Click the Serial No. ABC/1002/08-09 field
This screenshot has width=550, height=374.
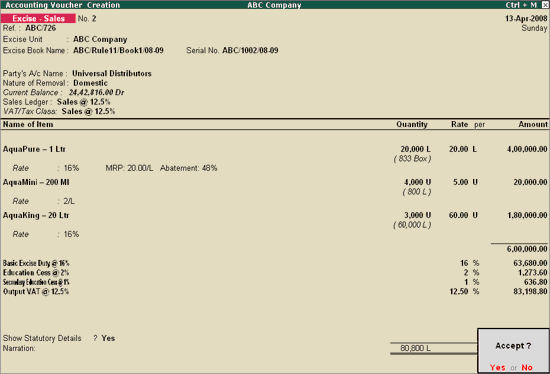pos(250,51)
